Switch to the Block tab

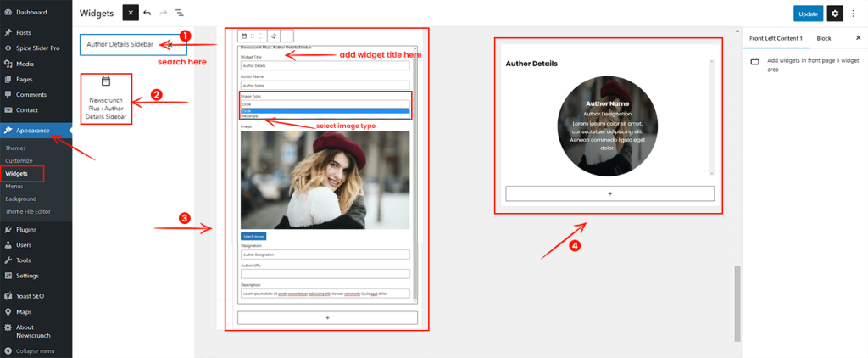click(x=824, y=38)
